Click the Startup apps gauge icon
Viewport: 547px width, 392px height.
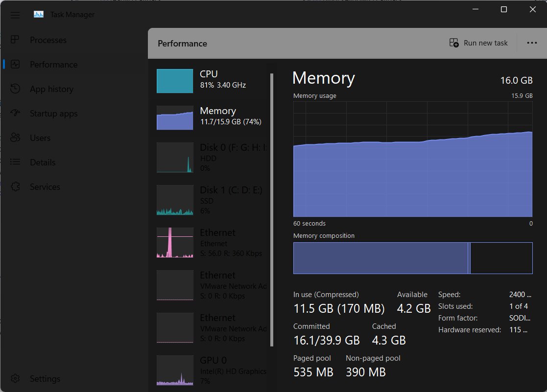(x=15, y=113)
